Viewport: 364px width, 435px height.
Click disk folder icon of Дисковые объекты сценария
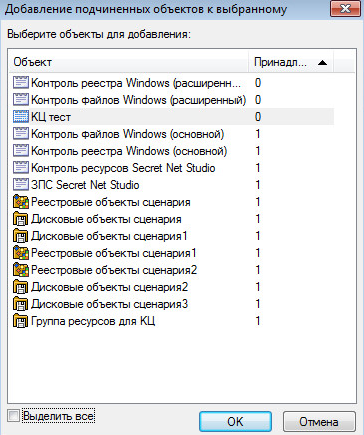point(21,219)
